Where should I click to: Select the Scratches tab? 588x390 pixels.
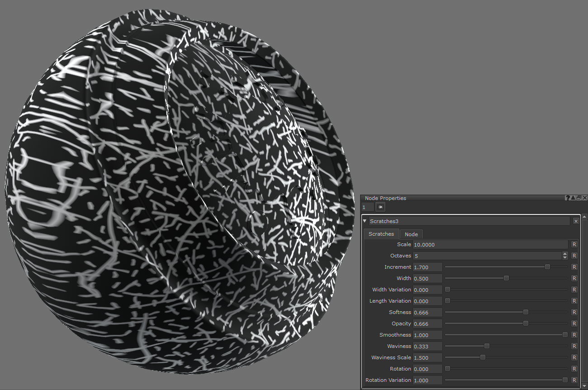[x=381, y=234]
